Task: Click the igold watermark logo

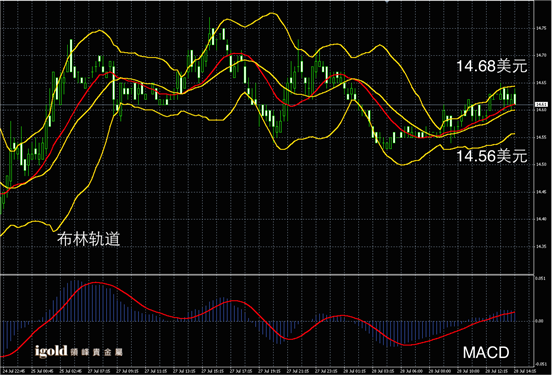Action: [51, 351]
